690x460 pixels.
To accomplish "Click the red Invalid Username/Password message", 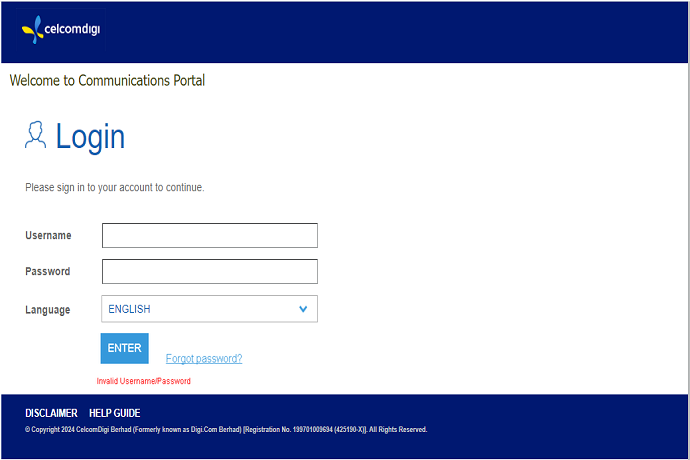I will [x=143, y=381].
